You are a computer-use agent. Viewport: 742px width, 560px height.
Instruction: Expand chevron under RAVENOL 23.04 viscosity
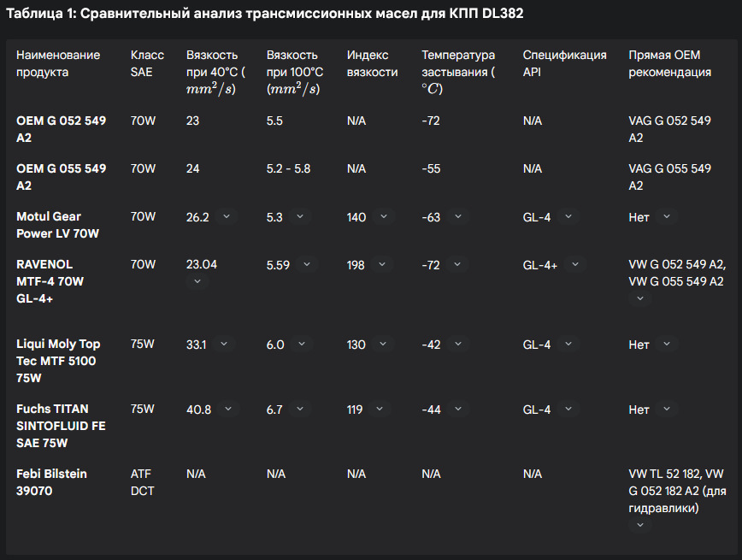click(197, 281)
